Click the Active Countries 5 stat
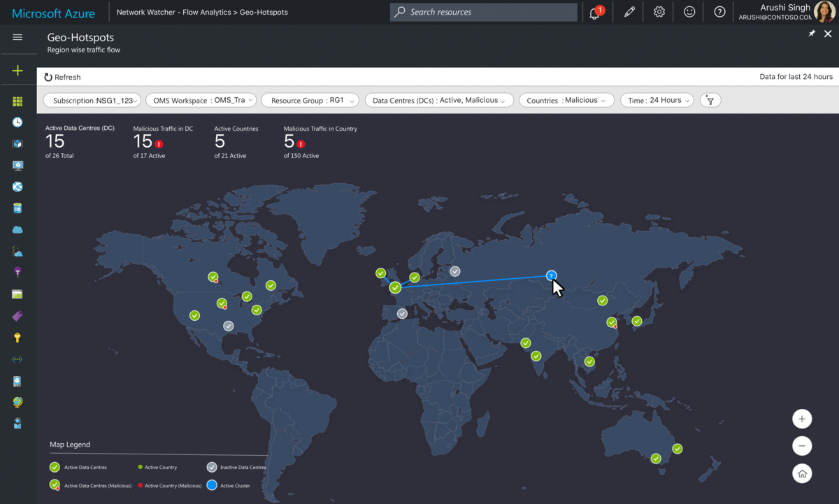Image resolution: width=839 pixels, height=504 pixels. [236, 142]
